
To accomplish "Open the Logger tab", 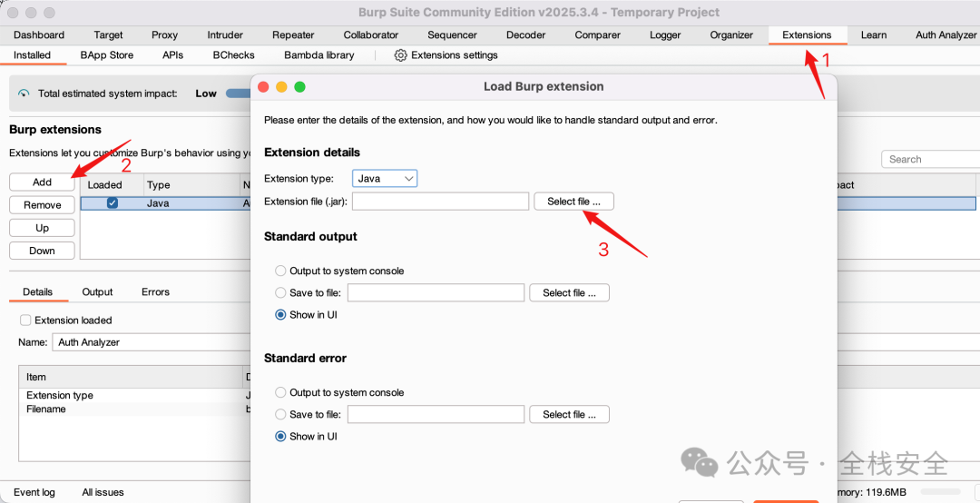I will 665,35.
